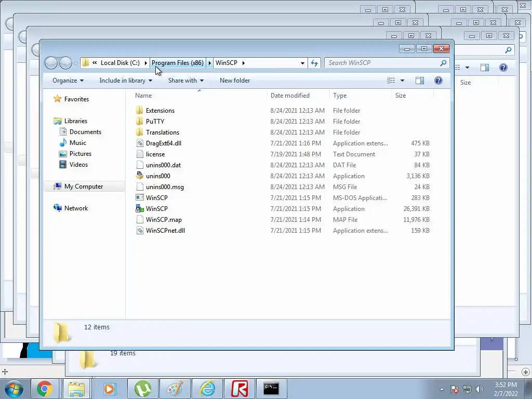Show hidden tray icons arrow
532x399 pixels.
(442, 389)
